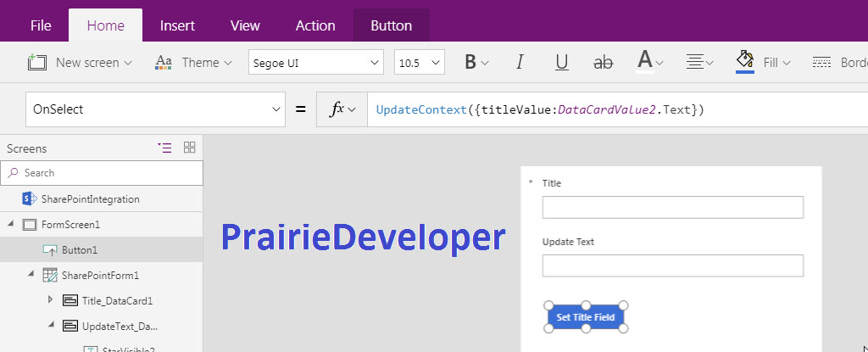Toggle Underline formatting
The image size is (868, 352).
click(x=562, y=62)
